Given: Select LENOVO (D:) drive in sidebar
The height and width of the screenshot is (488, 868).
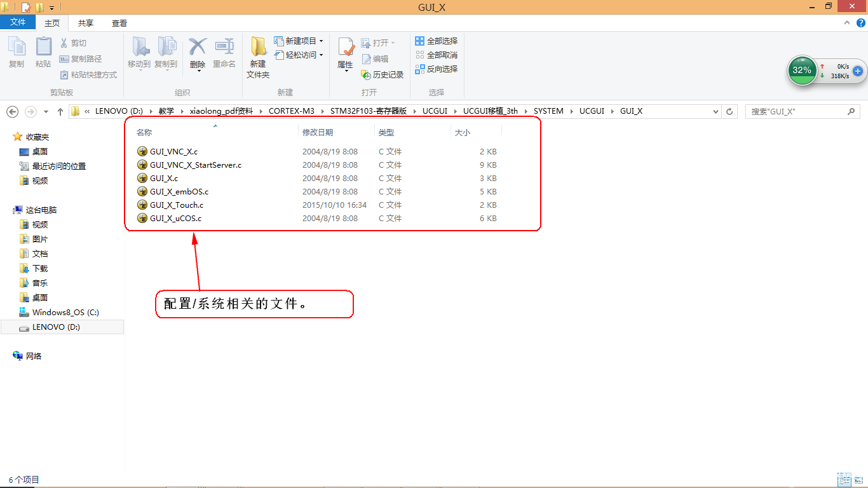Looking at the screenshot, I should (62, 327).
